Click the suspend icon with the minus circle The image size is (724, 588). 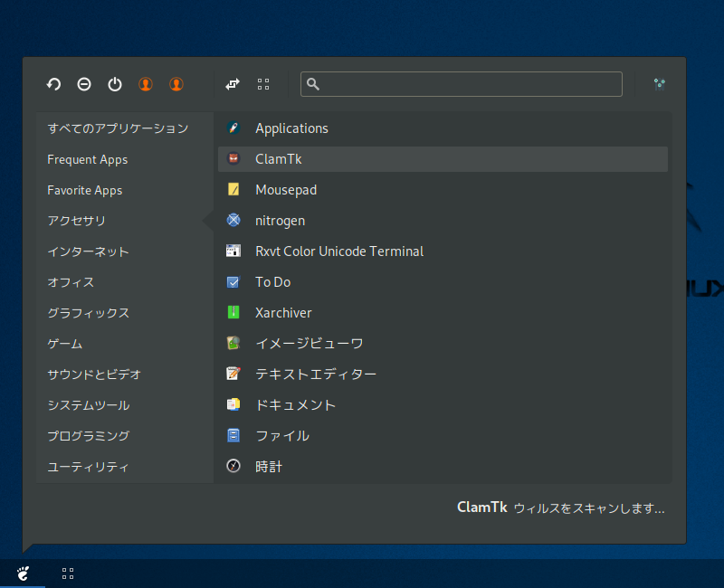tap(84, 84)
